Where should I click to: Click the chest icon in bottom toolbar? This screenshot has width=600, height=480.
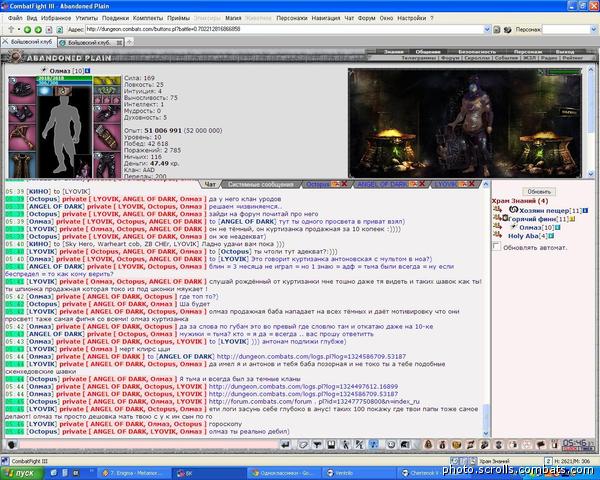click(457, 444)
